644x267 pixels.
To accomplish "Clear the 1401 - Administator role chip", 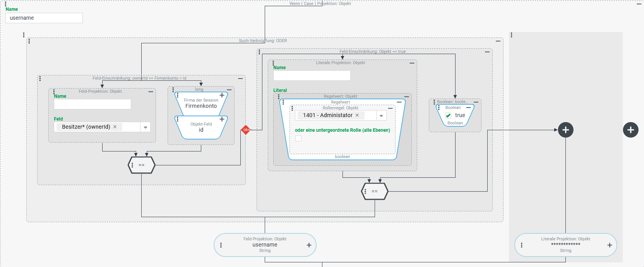I will pos(357,115).
